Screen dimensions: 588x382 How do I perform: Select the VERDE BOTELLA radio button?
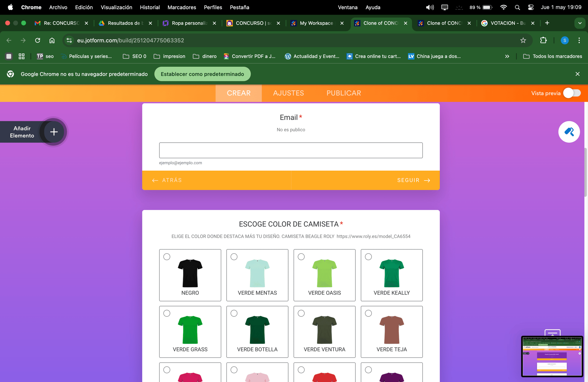[x=234, y=313]
